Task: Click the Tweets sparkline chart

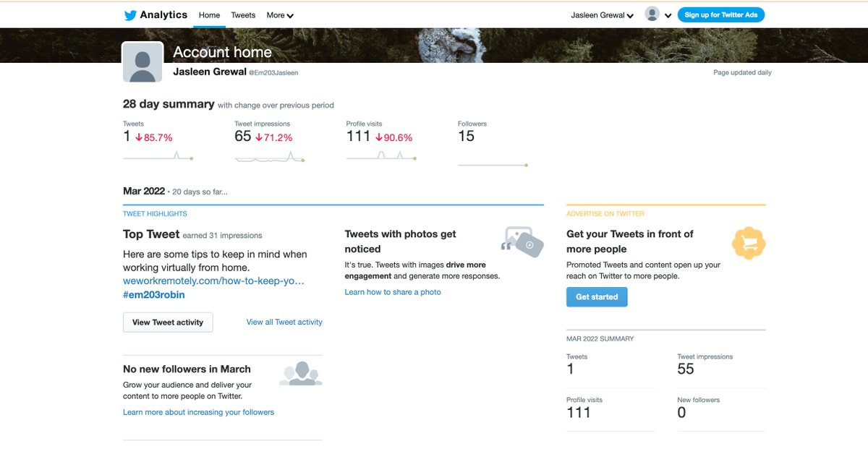Action: click(158, 155)
